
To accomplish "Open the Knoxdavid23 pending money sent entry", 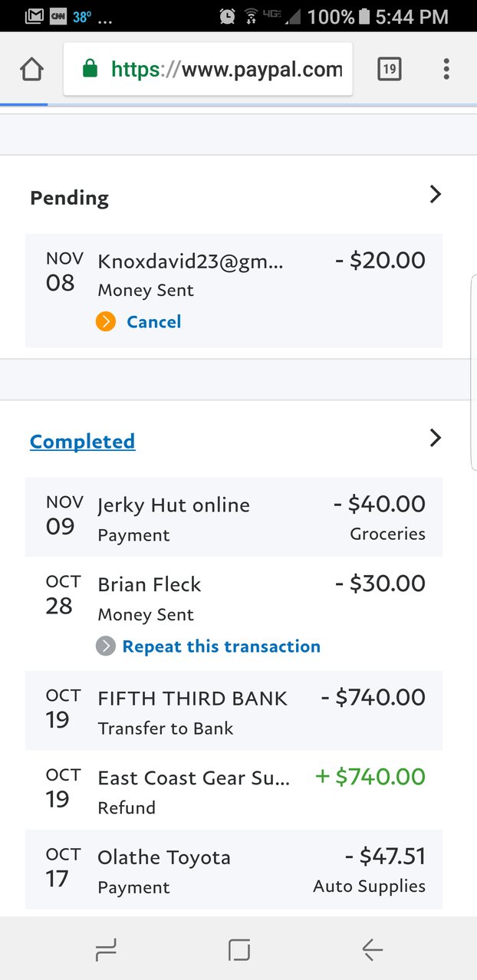I will pyautogui.click(x=234, y=291).
